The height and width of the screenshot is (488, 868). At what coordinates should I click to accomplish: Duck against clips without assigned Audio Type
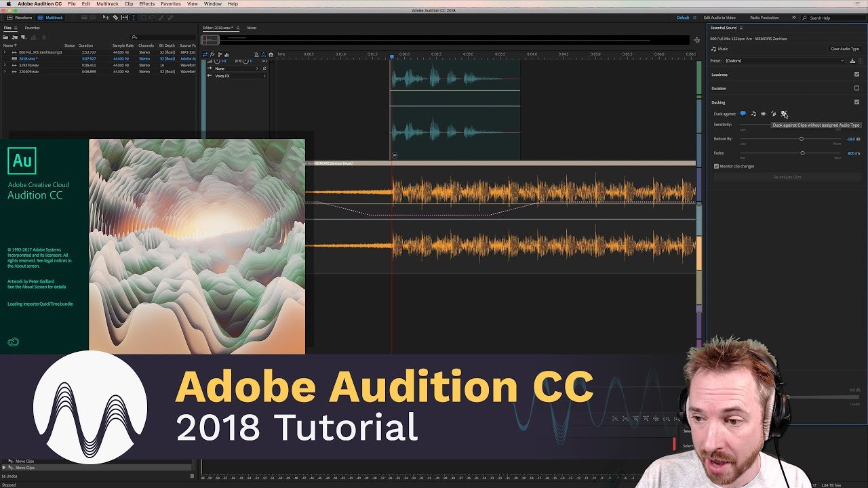[x=784, y=114]
